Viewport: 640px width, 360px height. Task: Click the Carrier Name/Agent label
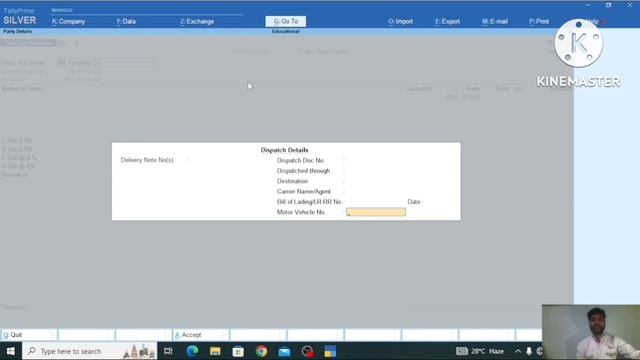coord(304,191)
